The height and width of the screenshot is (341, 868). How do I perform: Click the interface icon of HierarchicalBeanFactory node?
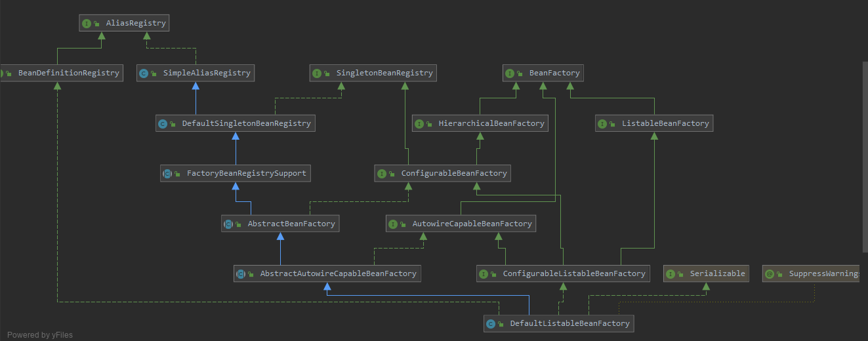(419, 123)
